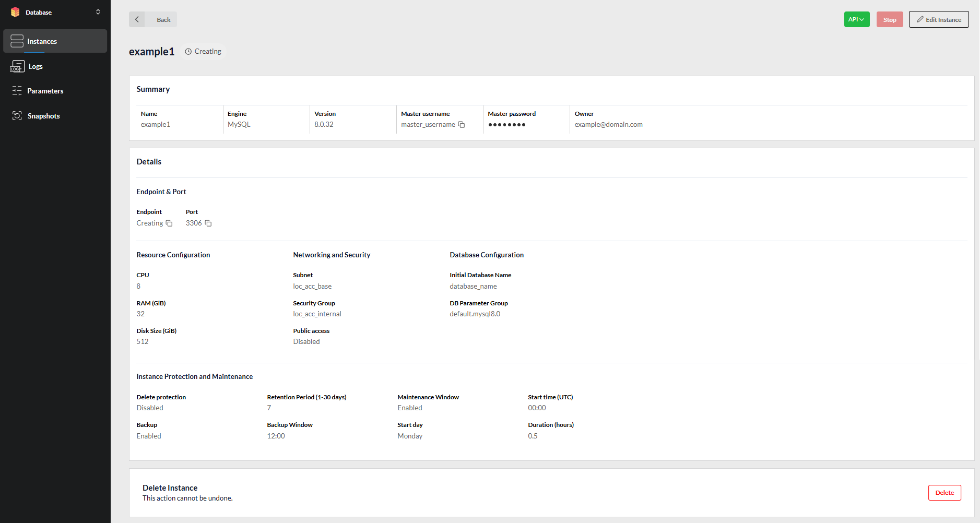Open the Logs menu item

[36, 66]
